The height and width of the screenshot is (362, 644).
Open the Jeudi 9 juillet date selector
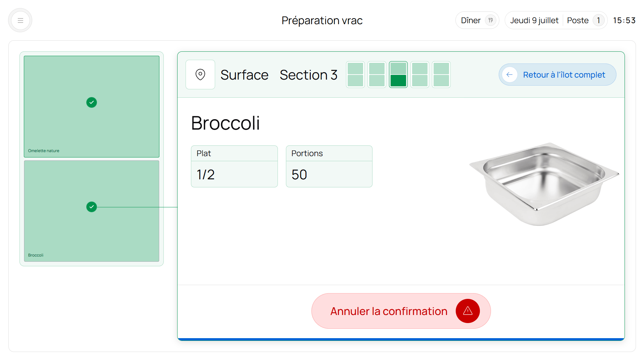(534, 20)
